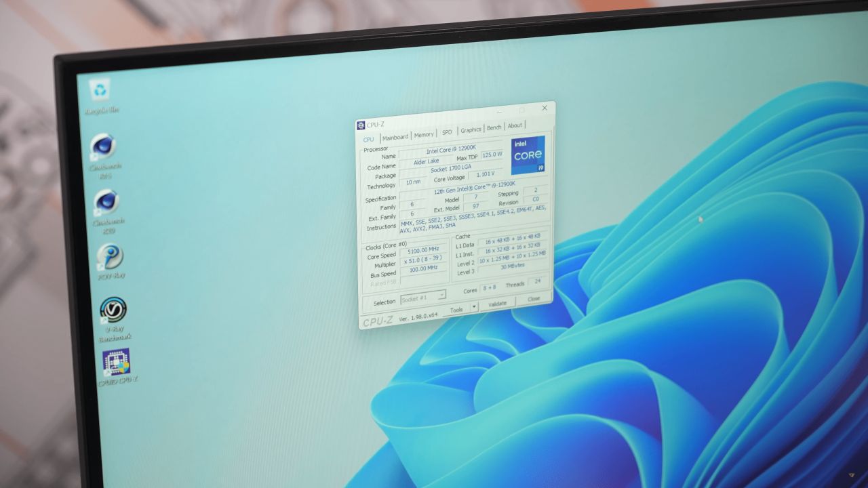Go to the Bench tab
The image size is (868, 488).
pyautogui.click(x=494, y=127)
